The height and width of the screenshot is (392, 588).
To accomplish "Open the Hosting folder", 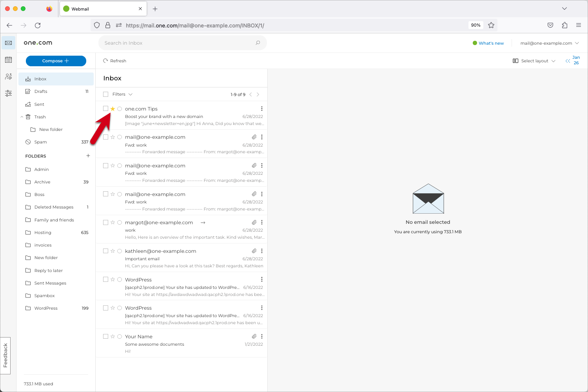I will click(43, 232).
